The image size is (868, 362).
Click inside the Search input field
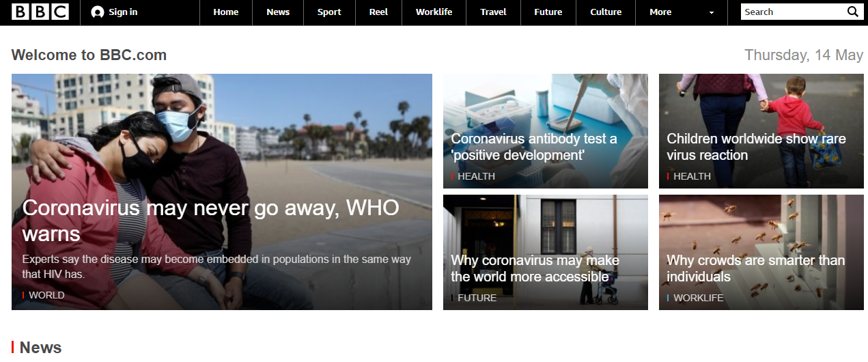pos(792,12)
